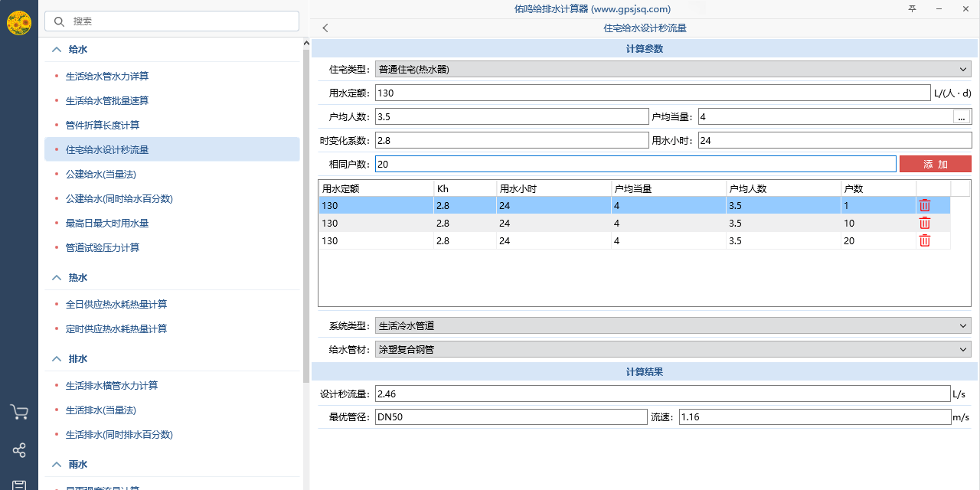
Task: Open the 系统类型 dropdown
Action: (x=673, y=325)
